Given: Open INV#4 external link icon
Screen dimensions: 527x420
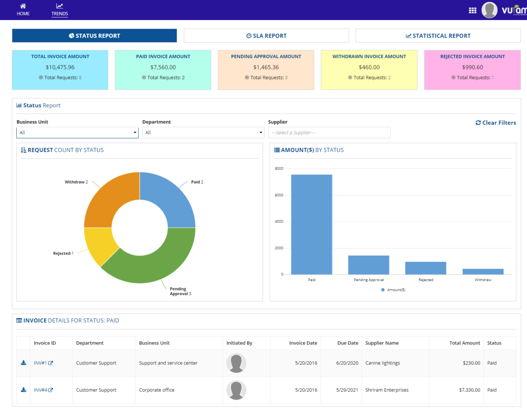Looking at the screenshot, I should coord(51,390).
